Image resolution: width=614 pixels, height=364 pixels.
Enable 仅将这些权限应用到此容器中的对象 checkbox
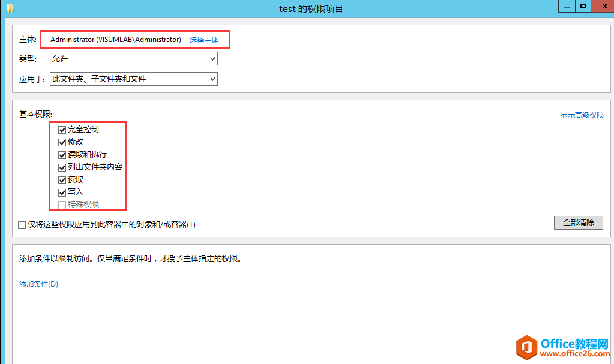point(22,225)
